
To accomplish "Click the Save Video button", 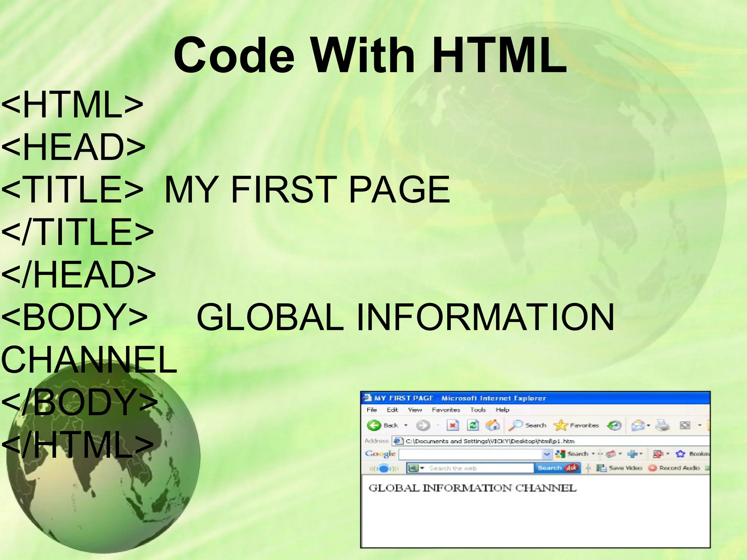I will tap(619, 468).
